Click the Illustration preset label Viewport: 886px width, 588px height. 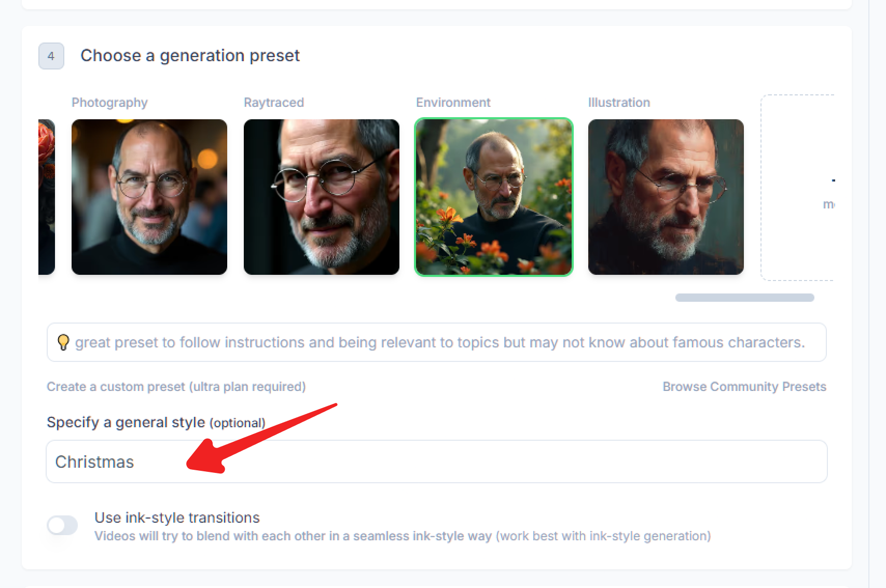(x=619, y=102)
